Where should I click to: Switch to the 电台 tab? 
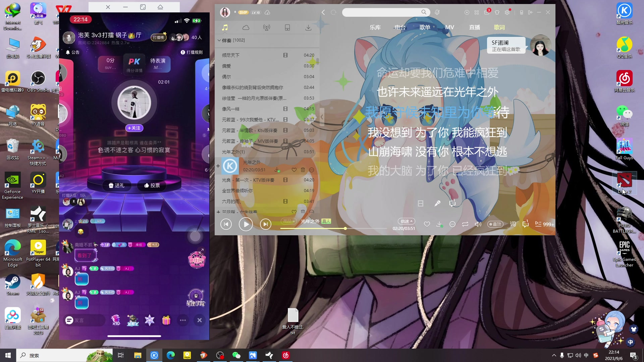coord(400,27)
